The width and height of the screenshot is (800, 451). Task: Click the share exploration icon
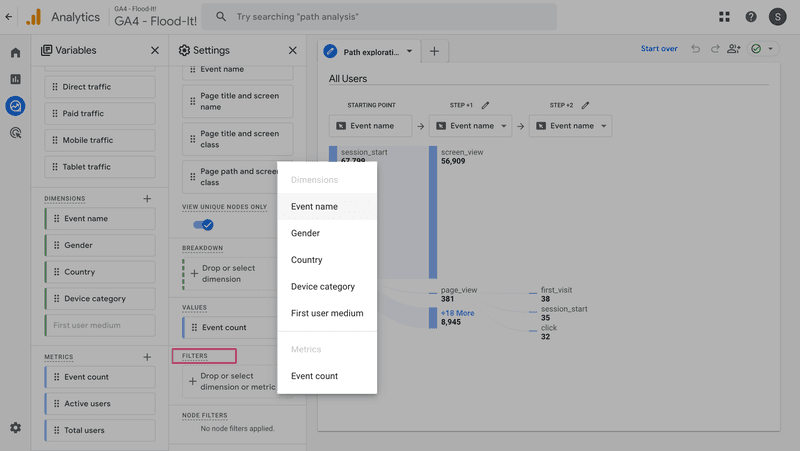click(x=734, y=49)
